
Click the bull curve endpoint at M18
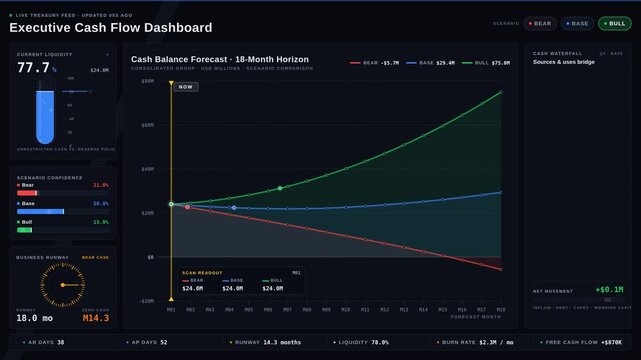click(501, 92)
